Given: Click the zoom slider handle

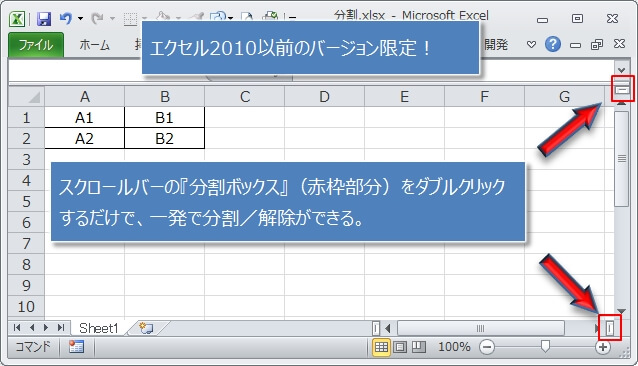Looking at the screenshot, I should point(545,346).
